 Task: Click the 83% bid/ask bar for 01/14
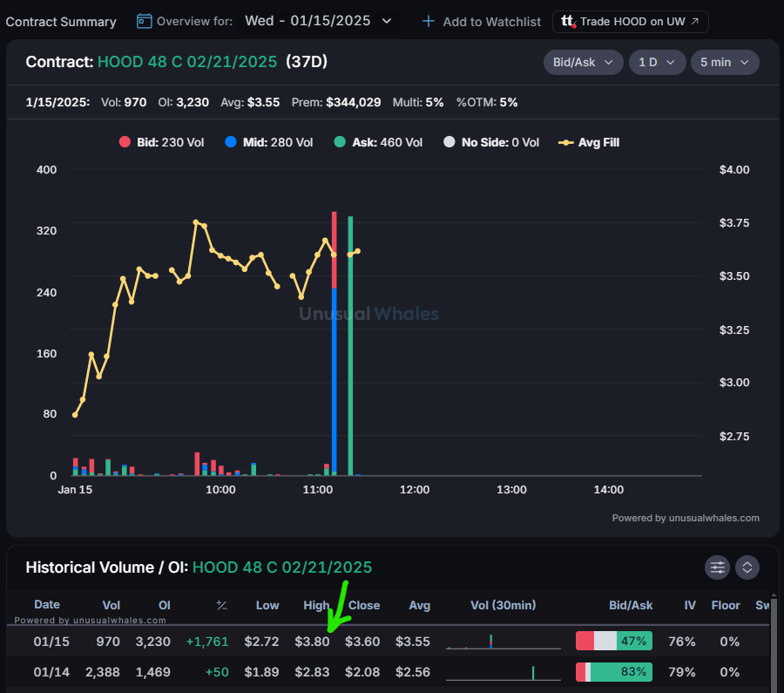614,672
